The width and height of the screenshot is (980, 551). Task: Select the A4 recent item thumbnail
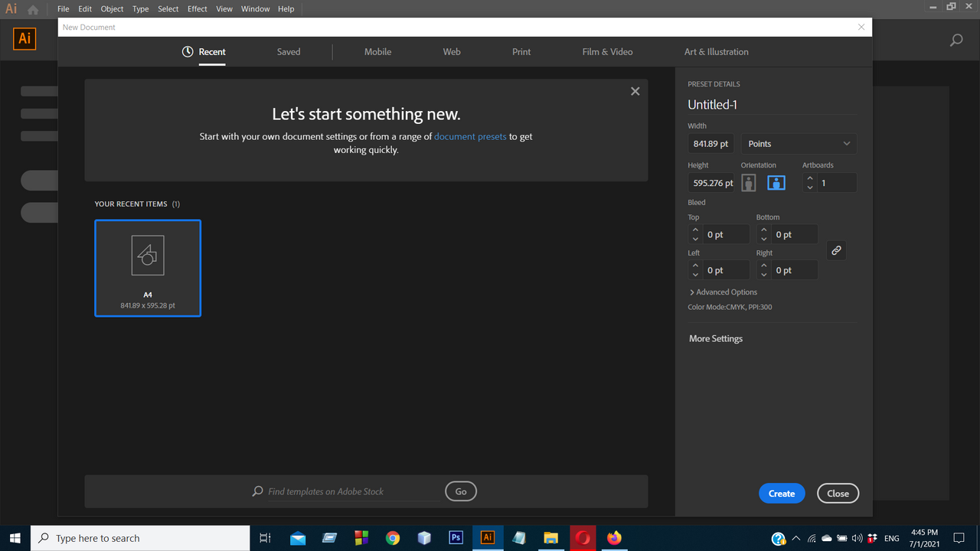point(148,268)
